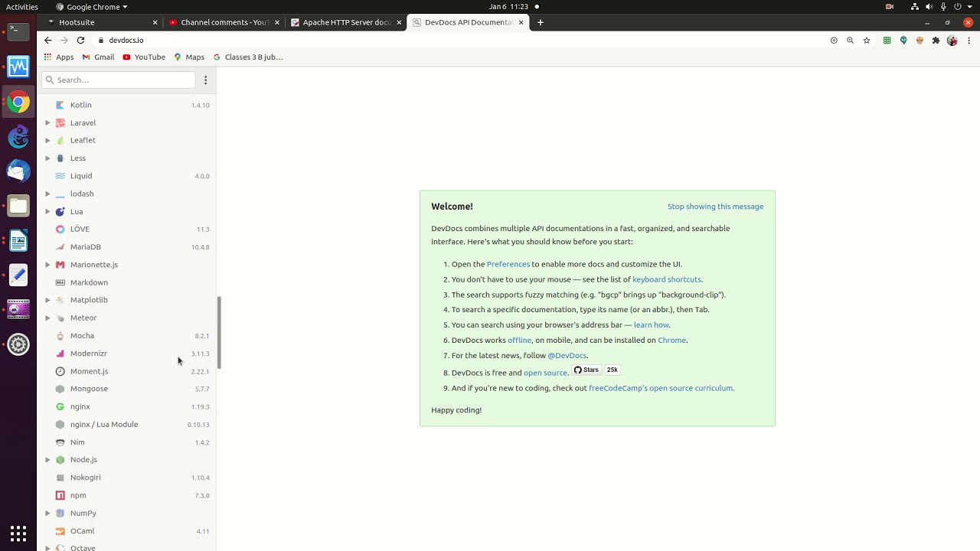This screenshot has width=980, height=551.
Task: Click the sidebar scrollbar thumb
Action: click(219, 333)
